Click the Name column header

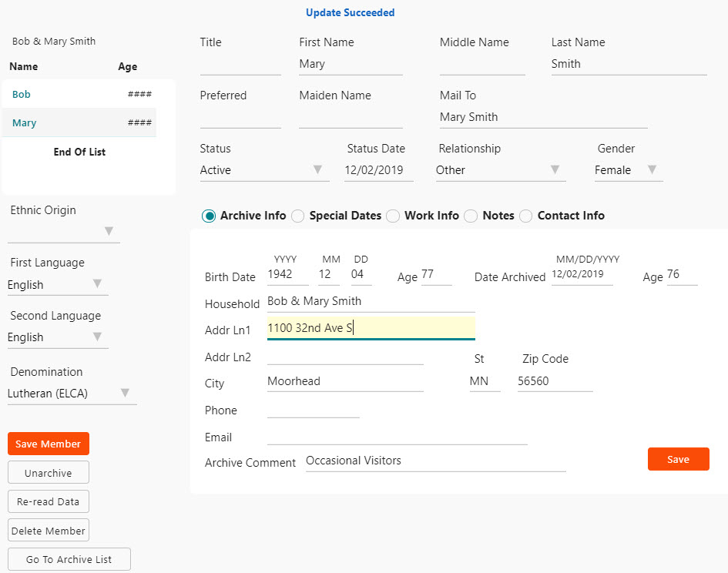(24, 66)
